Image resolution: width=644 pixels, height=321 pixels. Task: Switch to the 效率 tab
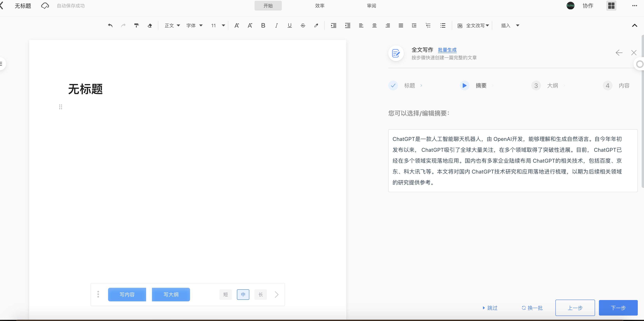319,5
